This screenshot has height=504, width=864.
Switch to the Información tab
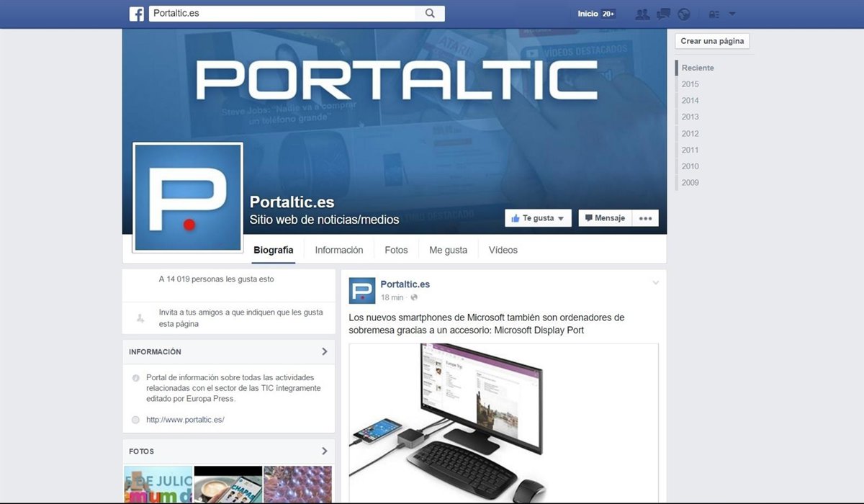338,251
